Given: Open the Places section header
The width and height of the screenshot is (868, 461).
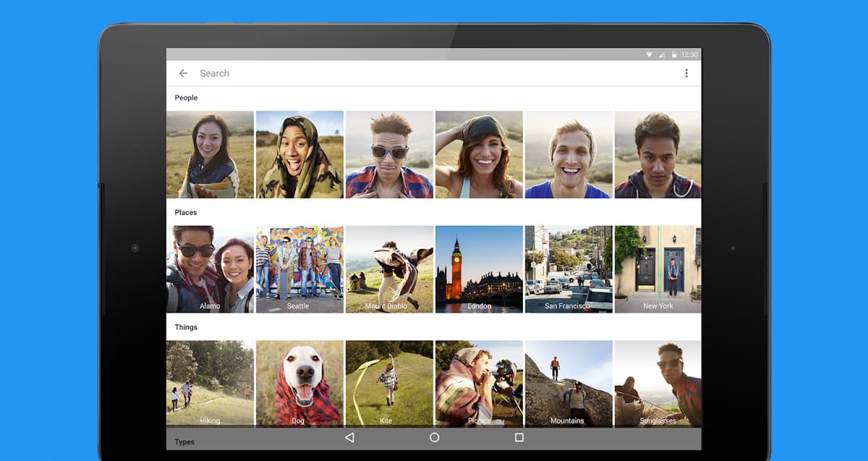Looking at the screenshot, I should click(186, 213).
